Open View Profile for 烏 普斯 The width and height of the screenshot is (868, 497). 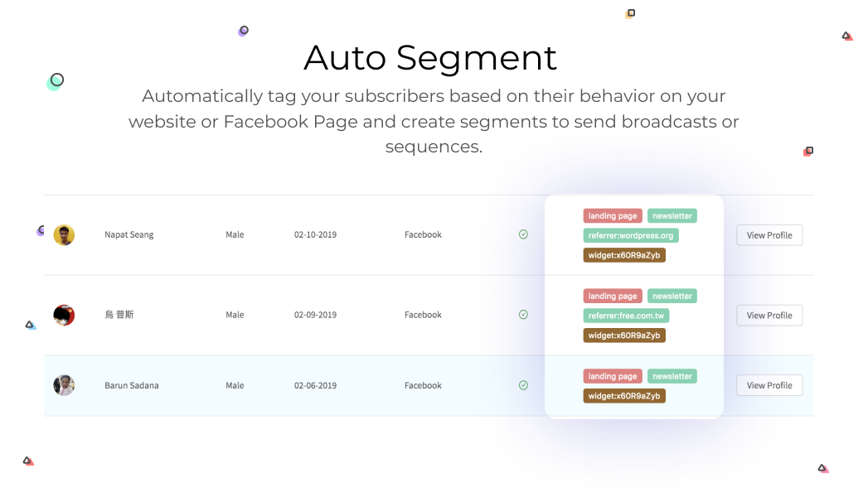[769, 315]
